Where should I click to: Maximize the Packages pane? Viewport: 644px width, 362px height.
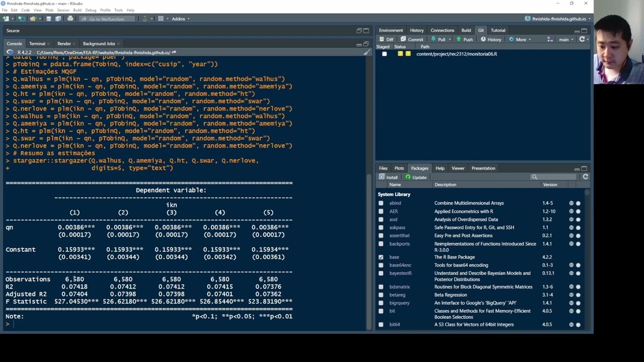tap(584, 168)
